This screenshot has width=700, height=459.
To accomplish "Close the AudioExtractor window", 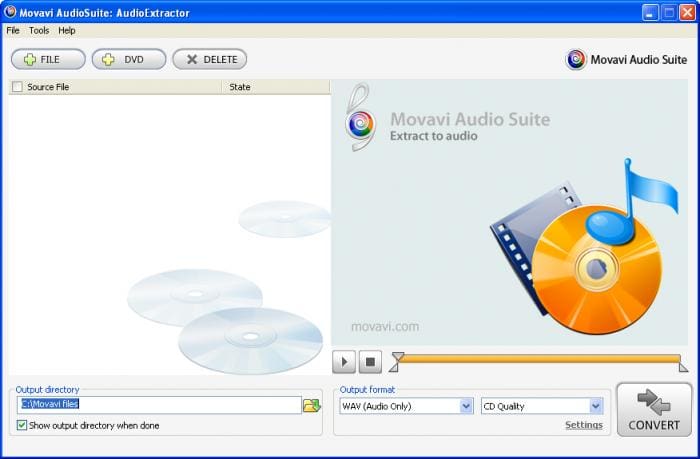I will [687, 13].
